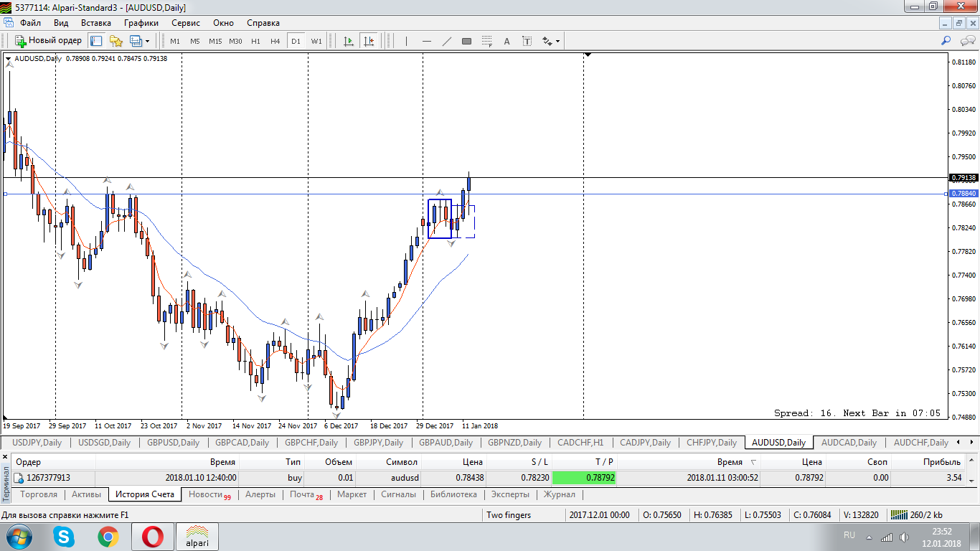This screenshot has width=980, height=551.
Task: Switch to the CADCHF,H1 chart tab
Action: pyautogui.click(x=580, y=443)
